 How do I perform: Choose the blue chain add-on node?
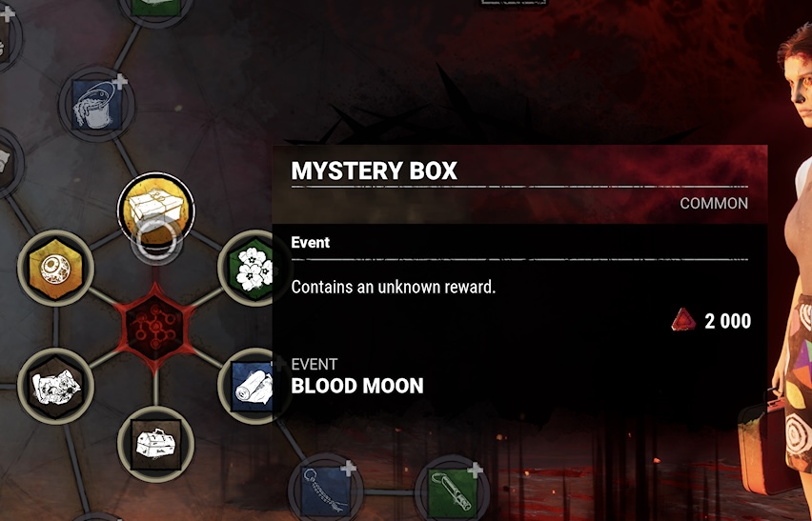pos(326,490)
